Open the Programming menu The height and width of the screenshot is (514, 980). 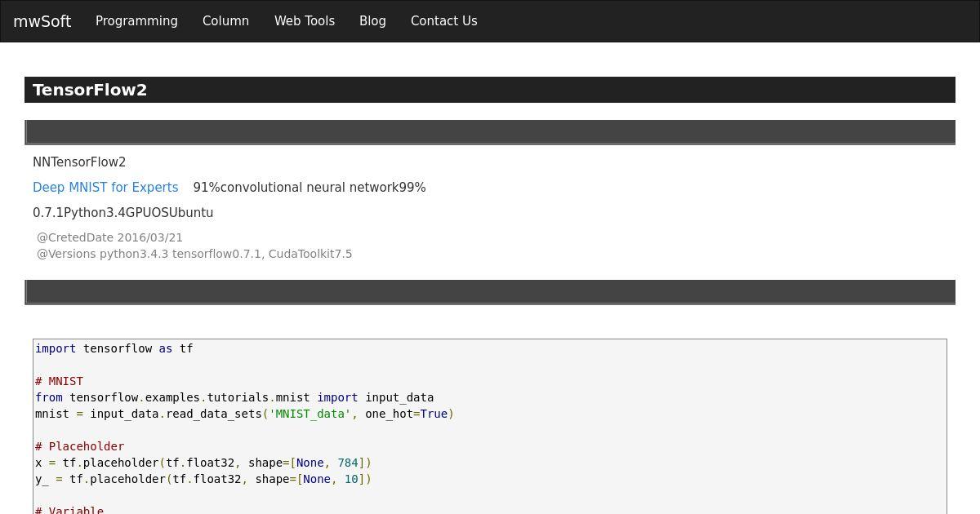tap(136, 21)
